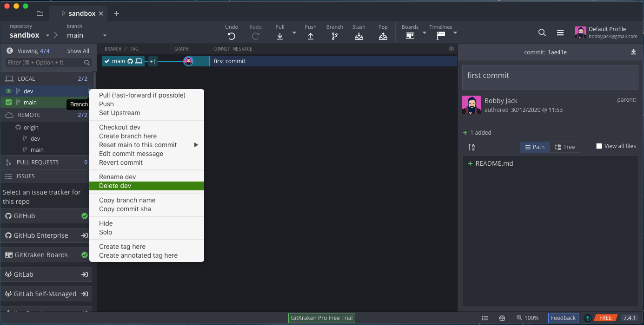The height and width of the screenshot is (325, 644).
Task: Open the 100% zoom control
Action: [528, 318]
